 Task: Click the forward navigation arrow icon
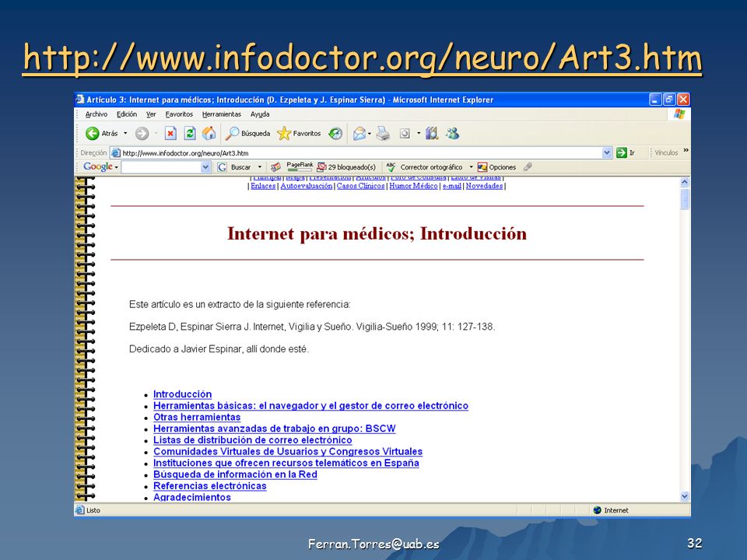[142, 134]
